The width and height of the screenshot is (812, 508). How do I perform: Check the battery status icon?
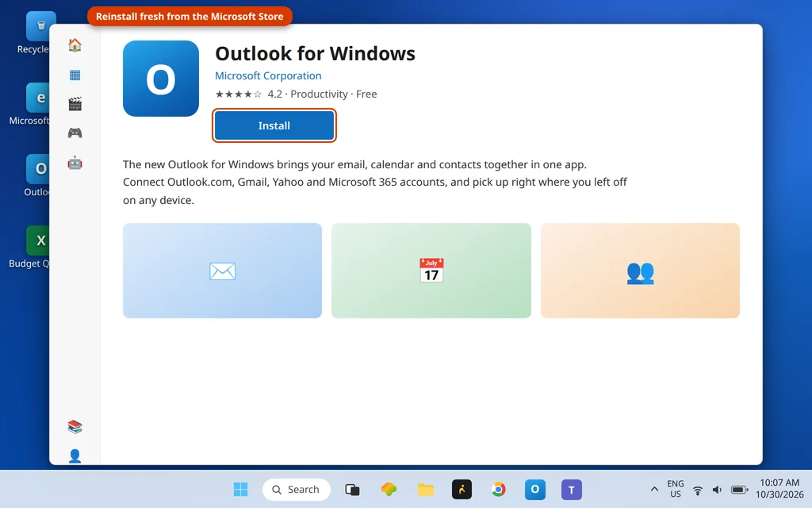[x=739, y=489]
